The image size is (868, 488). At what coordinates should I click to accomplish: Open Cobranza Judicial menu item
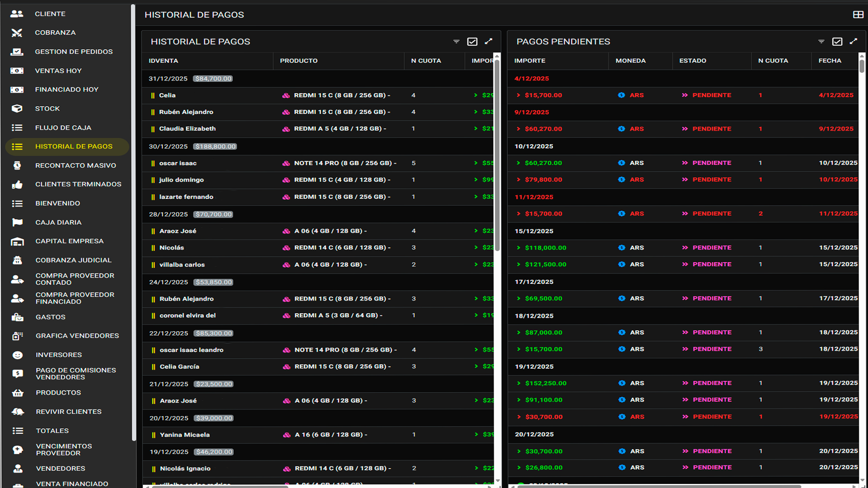[x=73, y=260]
